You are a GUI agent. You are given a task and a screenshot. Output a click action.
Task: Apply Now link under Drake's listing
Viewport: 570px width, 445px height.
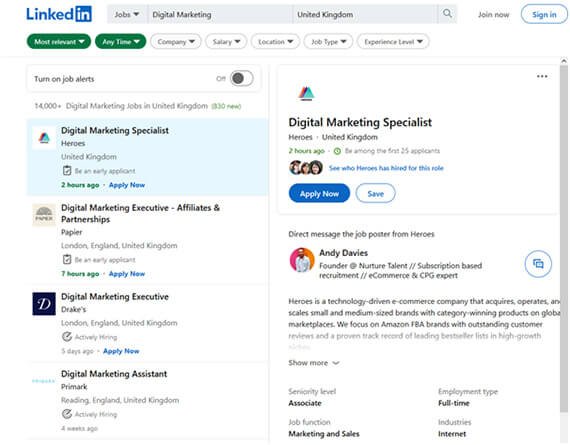[x=121, y=351]
